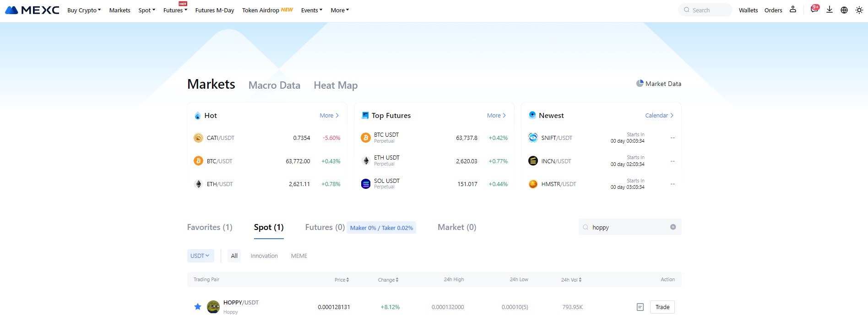Sort the list by Price column
868x326 pixels.
click(342, 280)
